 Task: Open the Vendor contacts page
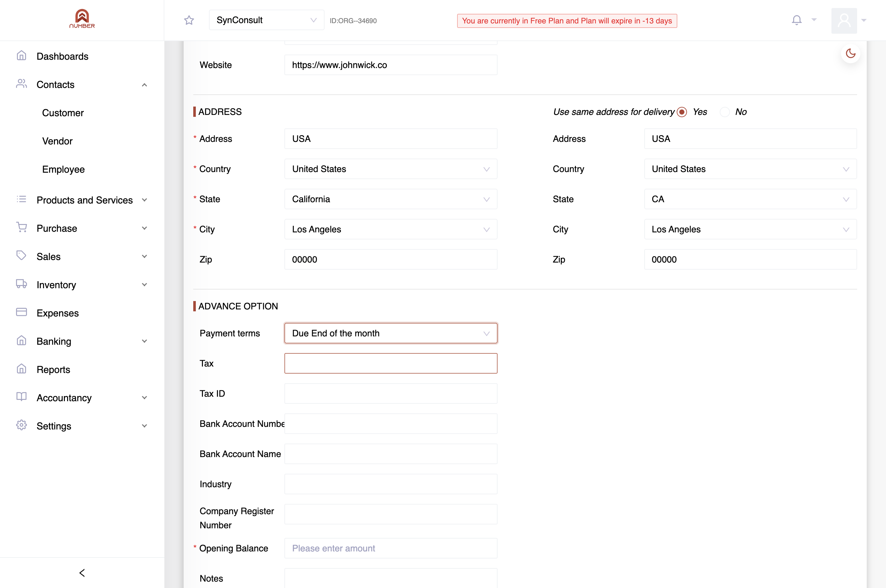[57, 141]
